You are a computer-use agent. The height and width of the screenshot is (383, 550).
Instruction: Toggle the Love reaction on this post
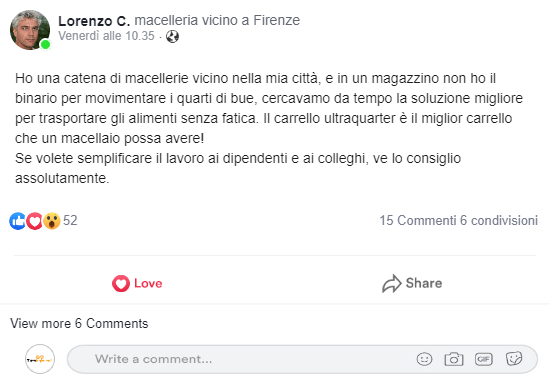coord(137,283)
